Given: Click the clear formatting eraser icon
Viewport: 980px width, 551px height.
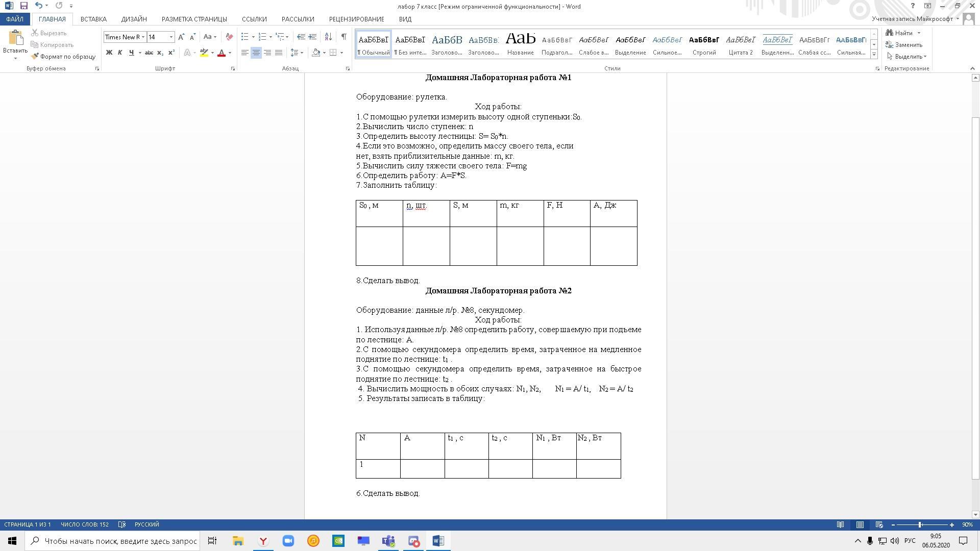Looking at the screenshot, I should [229, 37].
